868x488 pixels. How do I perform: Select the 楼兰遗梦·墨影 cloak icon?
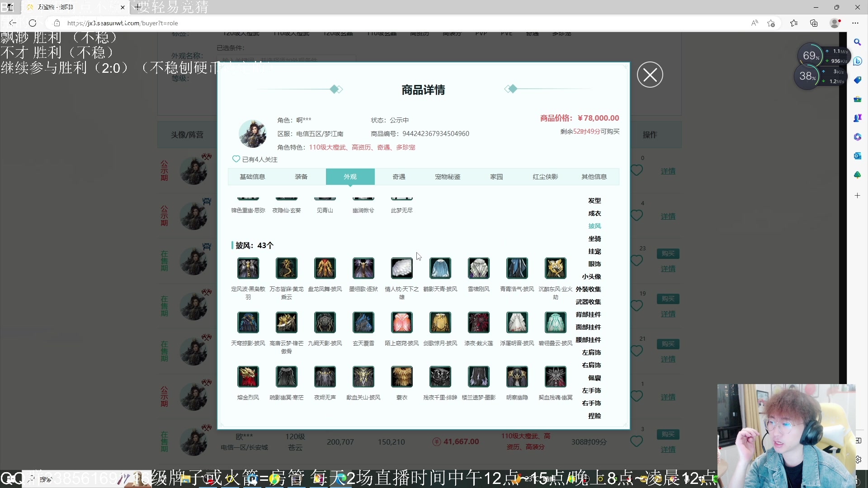point(479,377)
